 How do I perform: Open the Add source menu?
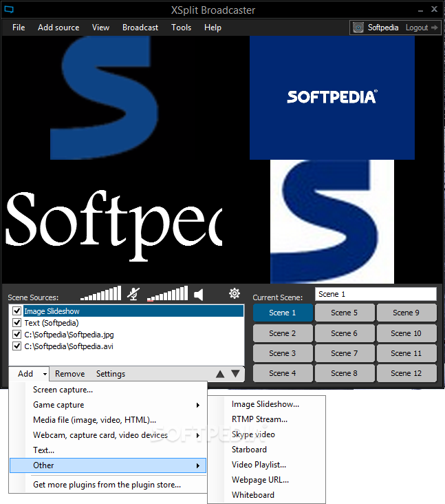point(58,28)
